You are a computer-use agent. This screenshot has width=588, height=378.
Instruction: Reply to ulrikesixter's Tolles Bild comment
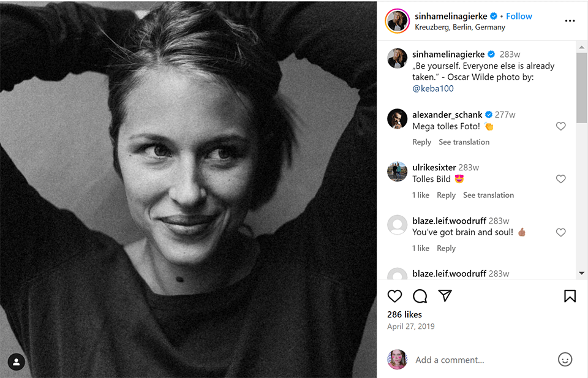click(x=446, y=195)
